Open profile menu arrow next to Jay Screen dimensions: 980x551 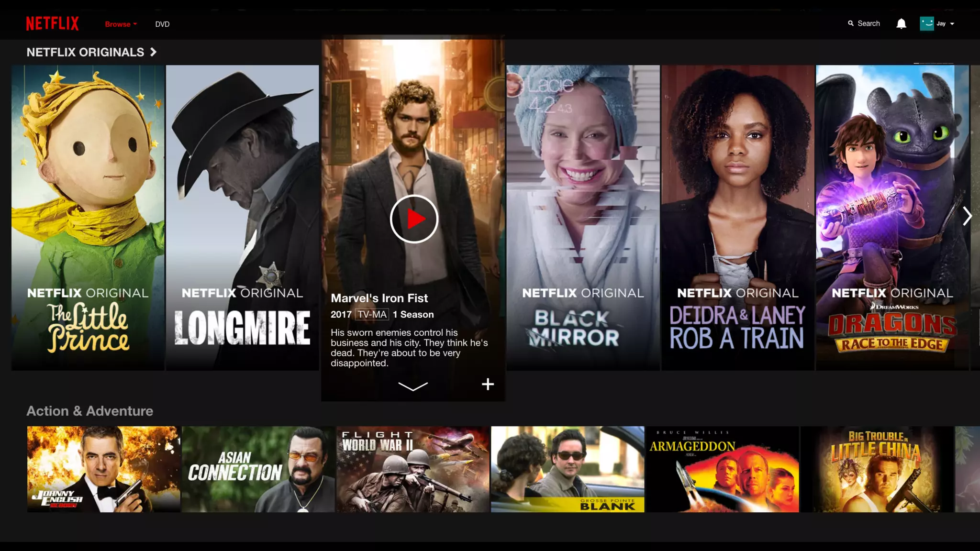click(952, 24)
